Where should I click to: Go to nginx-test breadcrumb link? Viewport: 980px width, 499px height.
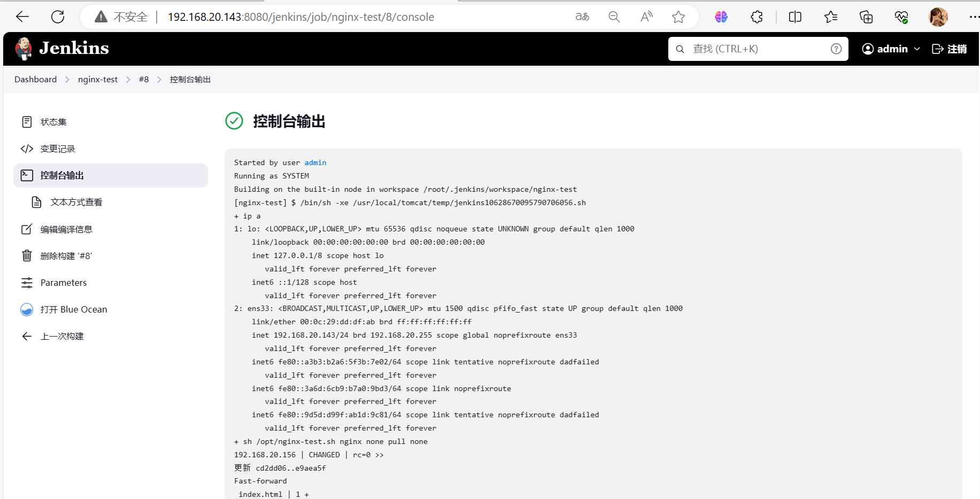click(x=98, y=80)
